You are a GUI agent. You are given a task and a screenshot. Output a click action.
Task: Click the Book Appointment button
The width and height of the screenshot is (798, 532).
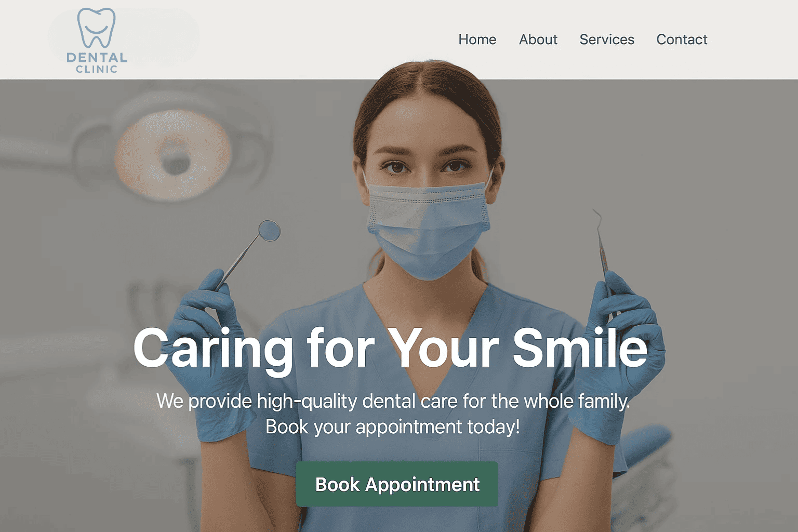pyautogui.click(x=397, y=484)
